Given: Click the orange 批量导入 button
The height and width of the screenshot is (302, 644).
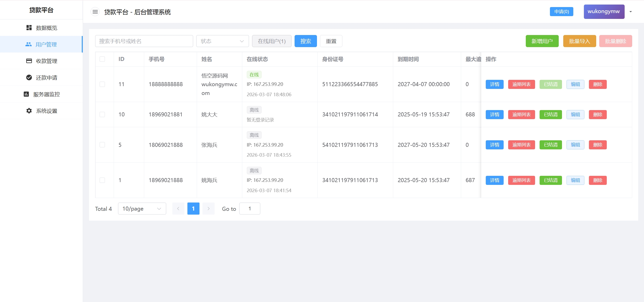Looking at the screenshot, I should click(579, 41).
